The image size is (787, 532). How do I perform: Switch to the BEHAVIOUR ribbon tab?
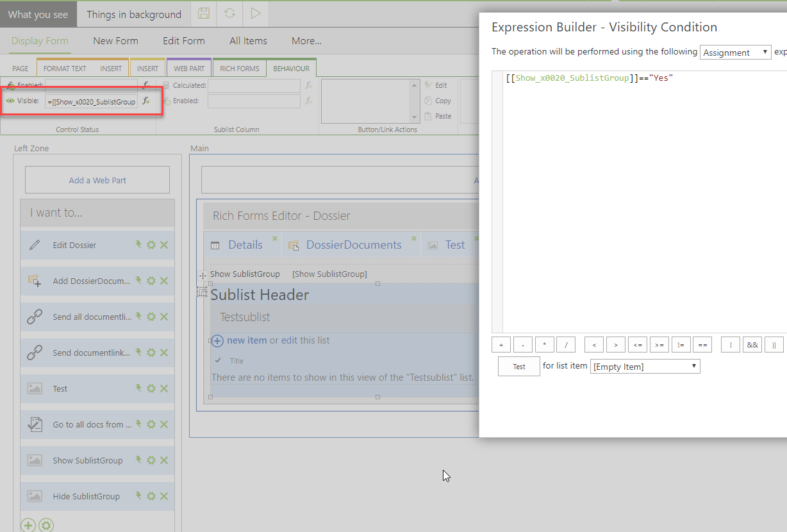[x=291, y=69]
